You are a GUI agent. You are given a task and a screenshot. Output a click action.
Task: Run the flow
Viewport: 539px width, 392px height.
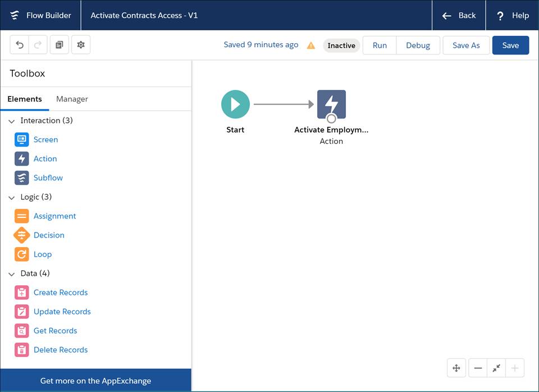379,45
